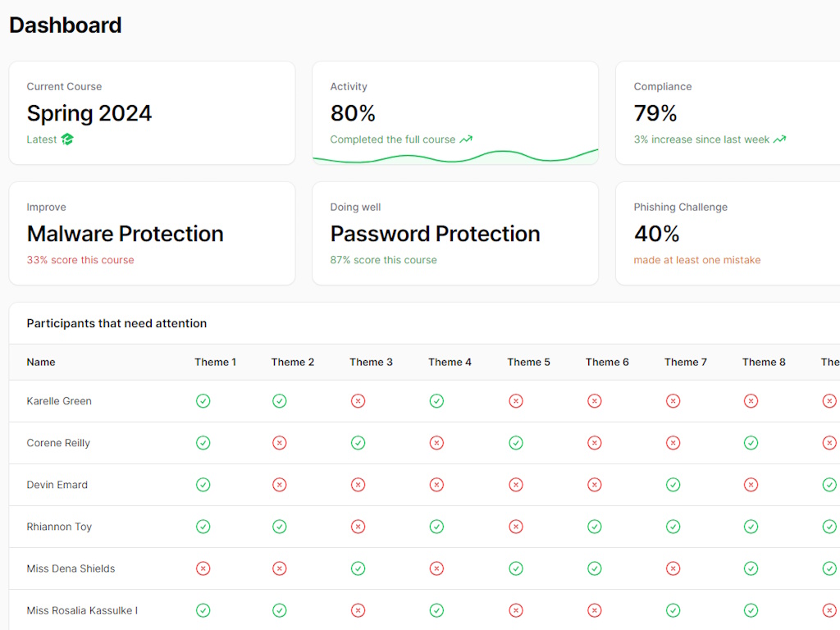Click Karelle Green's Theme 1 green check icon
Screen dimensions: 840x630
point(203,401)
